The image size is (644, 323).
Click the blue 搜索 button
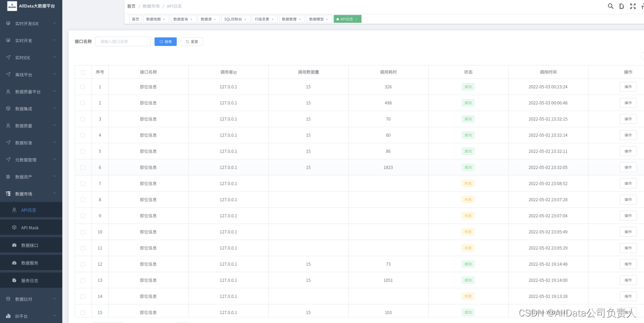pos(166,42)
